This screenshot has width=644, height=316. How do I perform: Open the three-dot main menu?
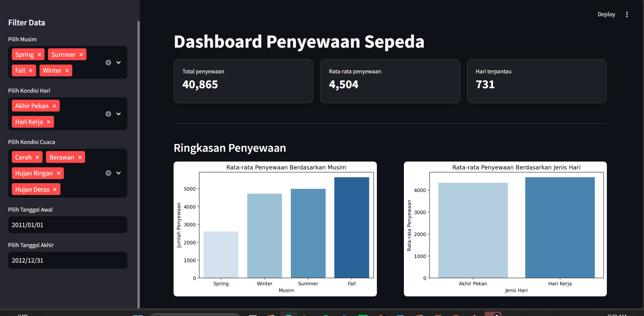click(627, 15)
